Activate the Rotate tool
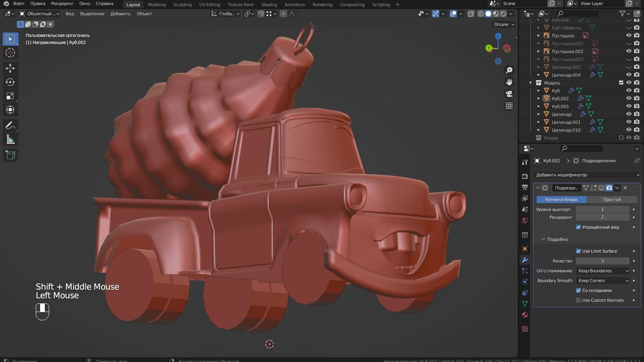 (10, 82)
